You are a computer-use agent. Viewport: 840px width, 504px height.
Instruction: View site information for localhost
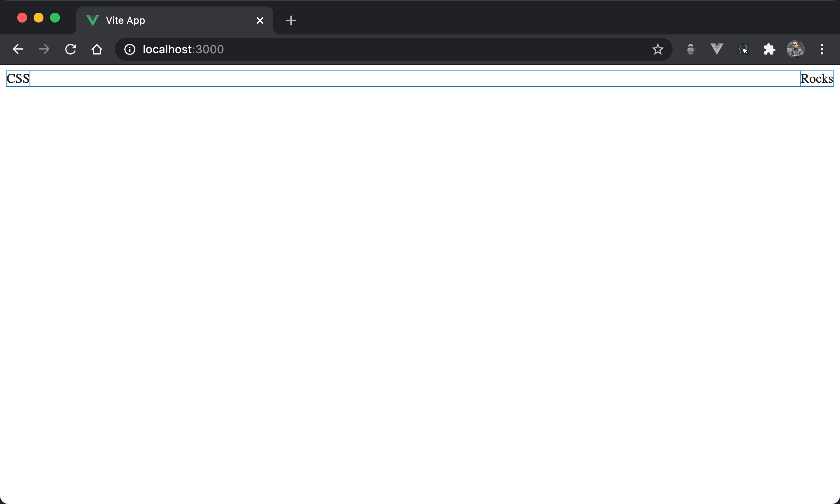(x=130, y=50)
